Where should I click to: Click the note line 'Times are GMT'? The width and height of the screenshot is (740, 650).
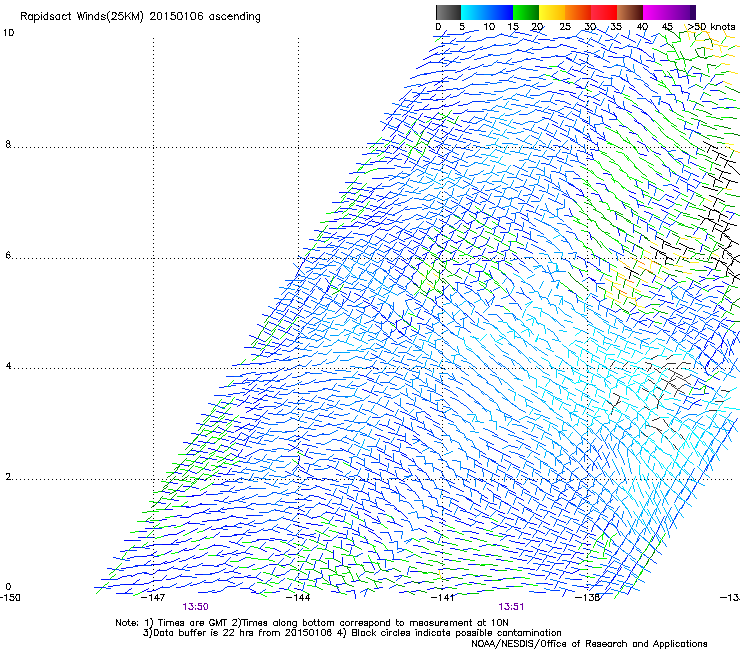point(193,623)
